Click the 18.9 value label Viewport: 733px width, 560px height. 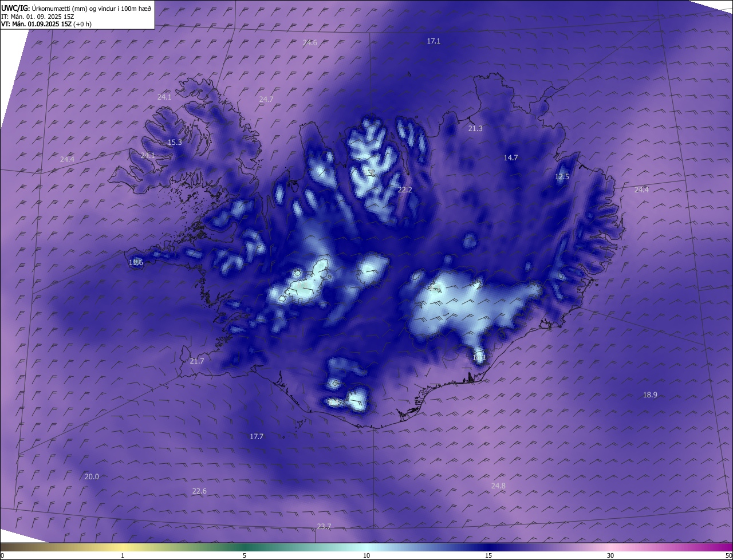[x=650, y=395]
